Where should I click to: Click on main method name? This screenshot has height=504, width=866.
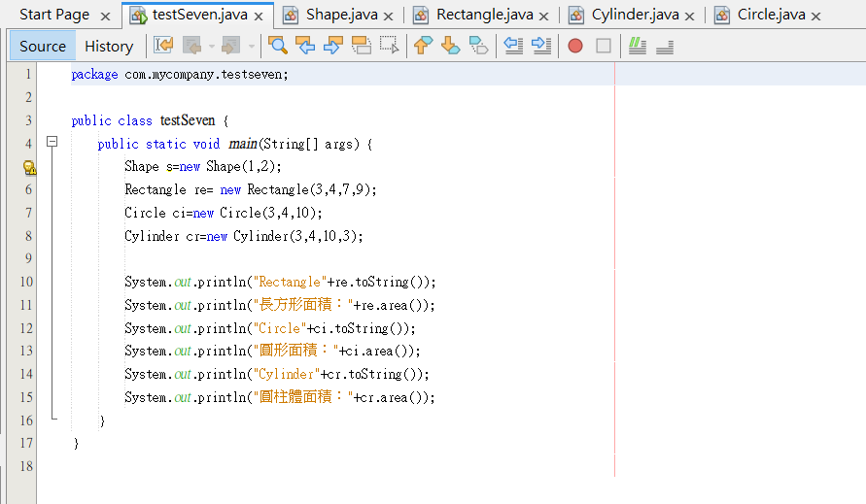click(242, 144)
